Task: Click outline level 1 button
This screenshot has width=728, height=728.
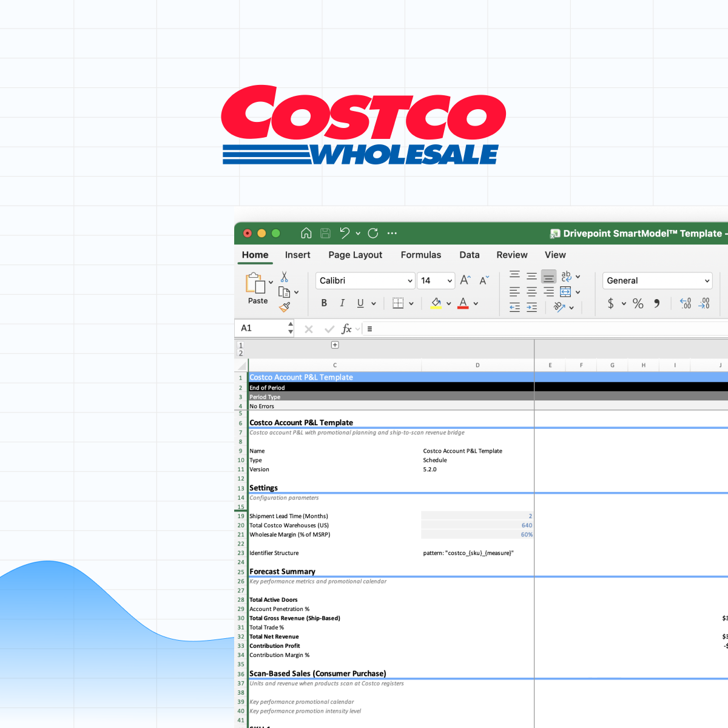Action: pos(241,345)
